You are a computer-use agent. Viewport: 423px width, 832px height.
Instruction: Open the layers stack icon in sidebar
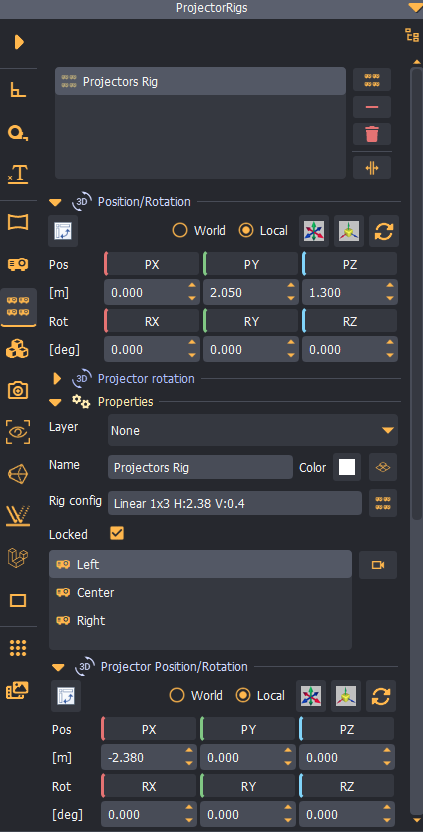point(19,558)
